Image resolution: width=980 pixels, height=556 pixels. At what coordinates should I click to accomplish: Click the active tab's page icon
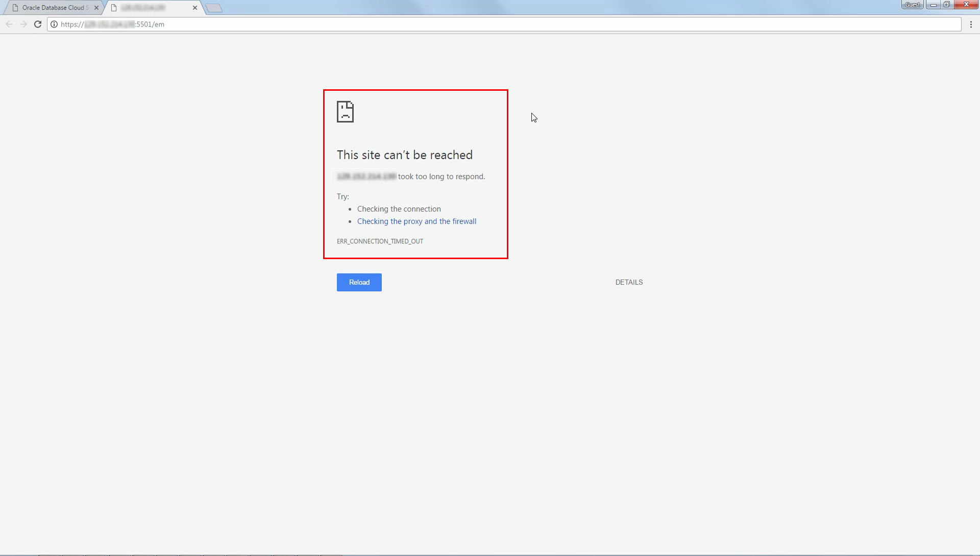(x=114, y=8)
